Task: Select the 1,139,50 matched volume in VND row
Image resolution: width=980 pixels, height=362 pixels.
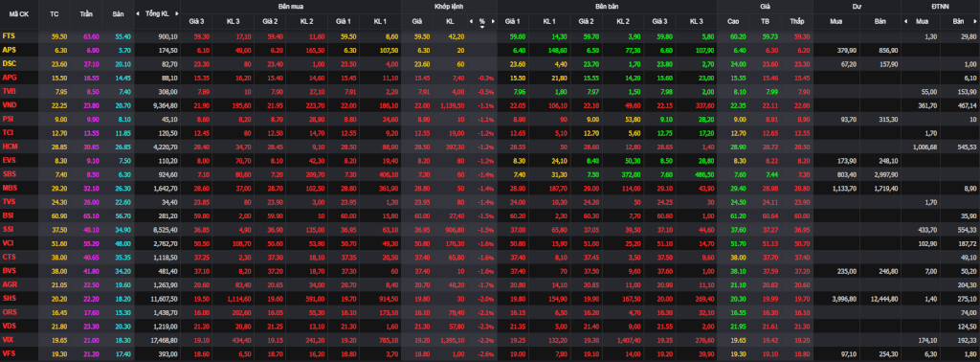Action: click(452, 105)
